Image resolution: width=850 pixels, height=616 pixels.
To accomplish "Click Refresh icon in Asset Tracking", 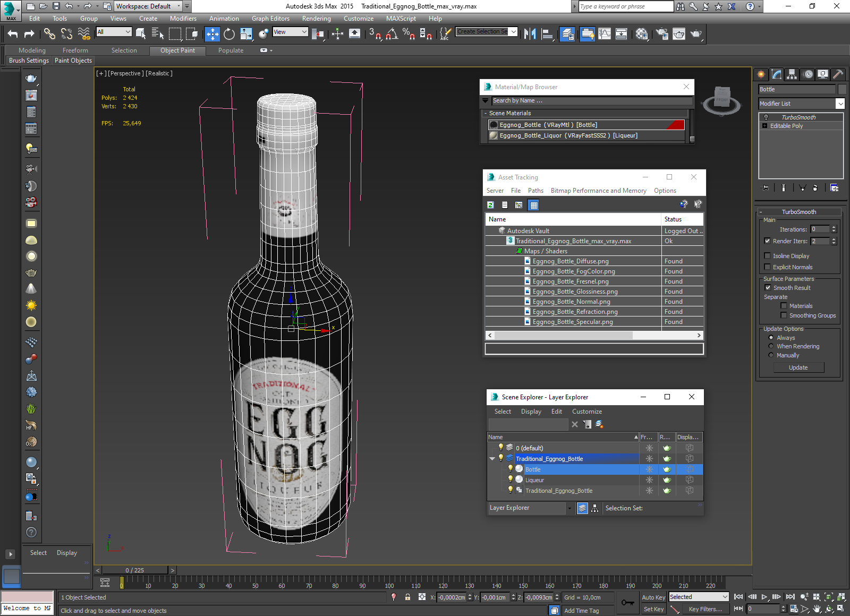I will 490,204.
